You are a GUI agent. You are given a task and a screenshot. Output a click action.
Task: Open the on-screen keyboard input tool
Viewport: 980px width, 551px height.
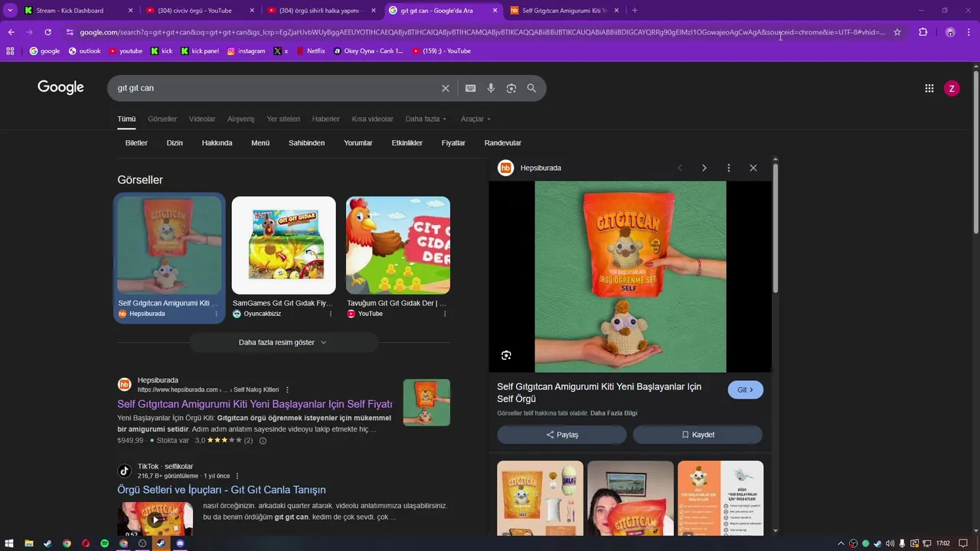click(471, 88)
